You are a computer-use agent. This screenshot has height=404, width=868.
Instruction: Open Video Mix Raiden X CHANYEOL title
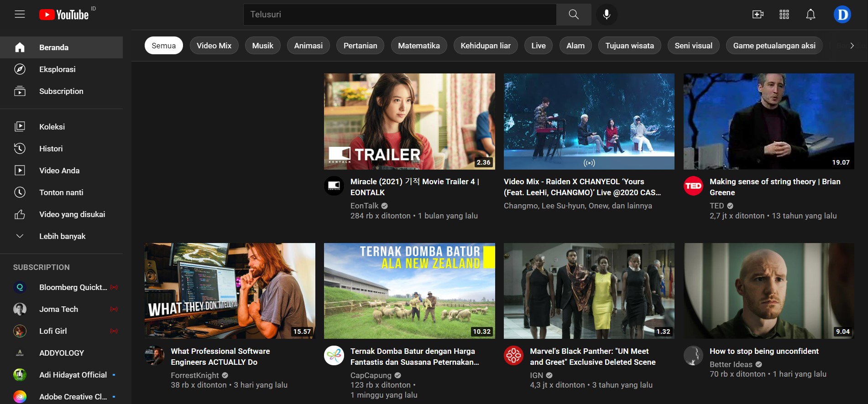click(582, 187)
